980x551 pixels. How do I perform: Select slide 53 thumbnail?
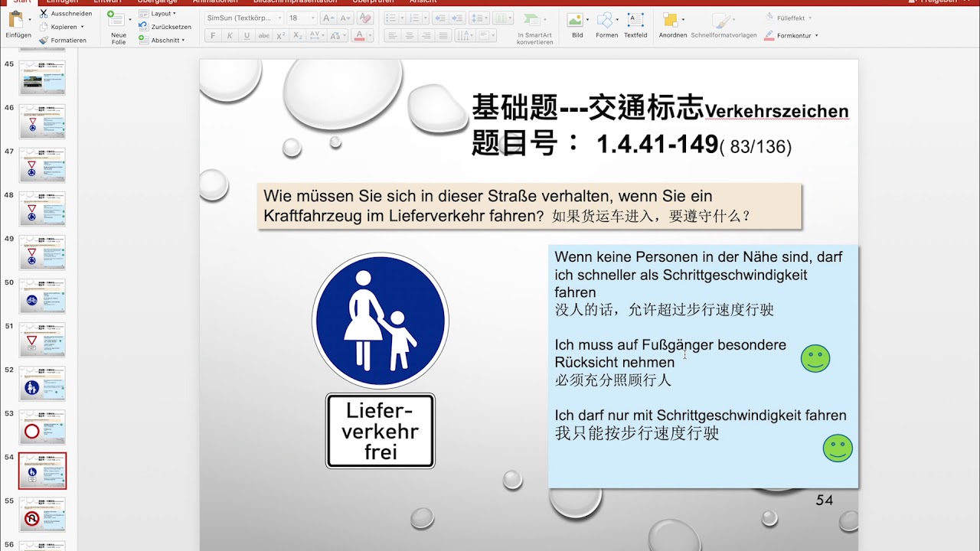click(42, 427)
